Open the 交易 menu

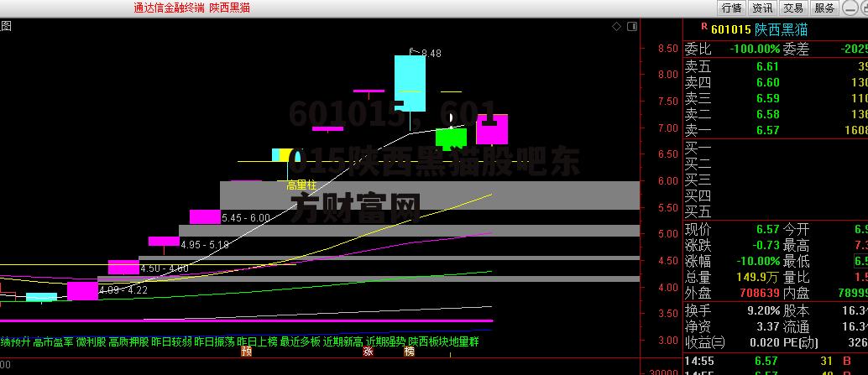point(793,8)
